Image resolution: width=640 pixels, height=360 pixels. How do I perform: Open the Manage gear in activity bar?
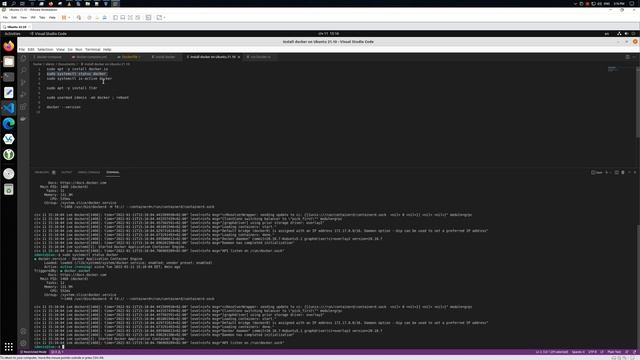23,343
